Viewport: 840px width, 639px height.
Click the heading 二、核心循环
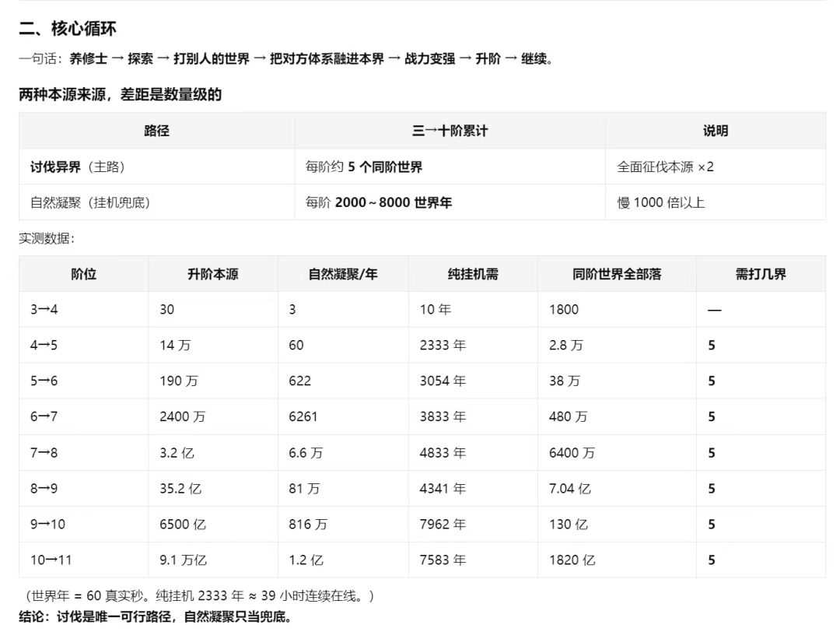pyautogui.click(x=68, y=29)
